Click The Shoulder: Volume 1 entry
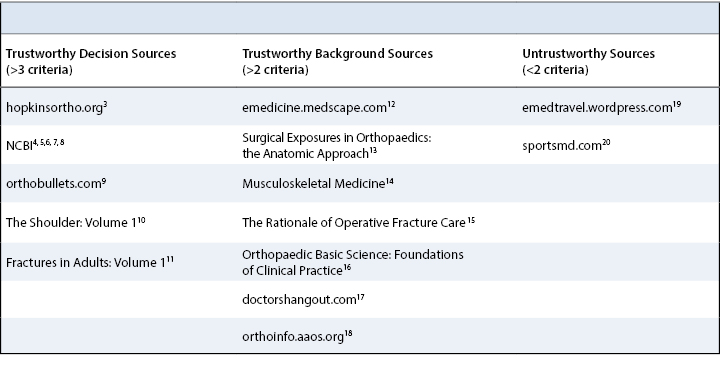The height and width of the screenshot is (371, 721). pyautogui.click(x=75, y=223)
